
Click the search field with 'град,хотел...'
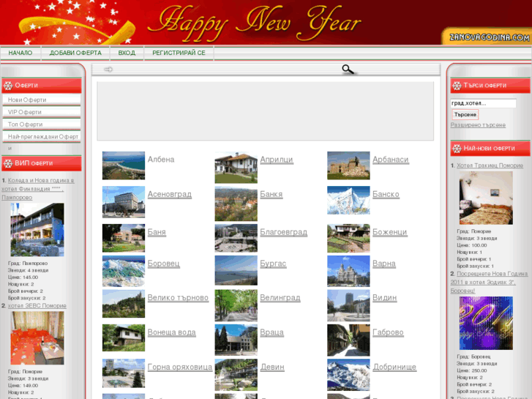point(483,103)
